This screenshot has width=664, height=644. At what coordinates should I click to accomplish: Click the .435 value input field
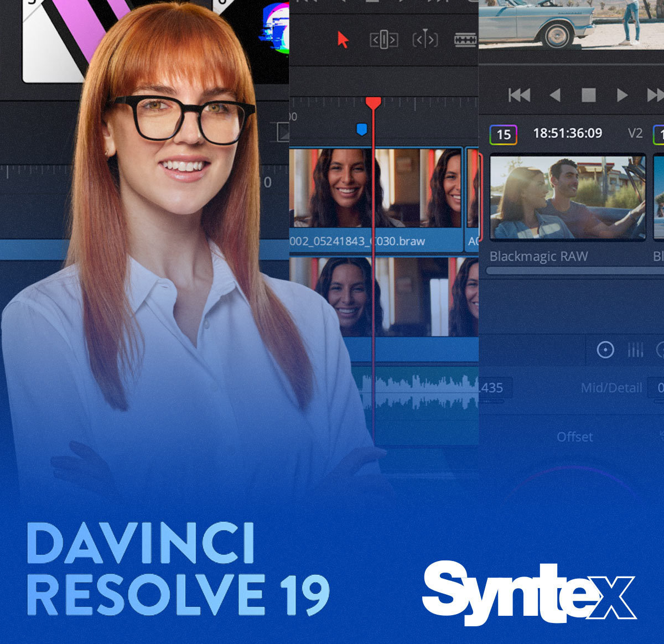pyautogui.click(x=494, y=388)
